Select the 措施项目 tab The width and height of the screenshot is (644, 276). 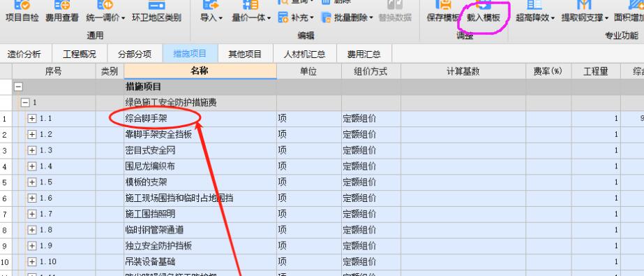190,54
